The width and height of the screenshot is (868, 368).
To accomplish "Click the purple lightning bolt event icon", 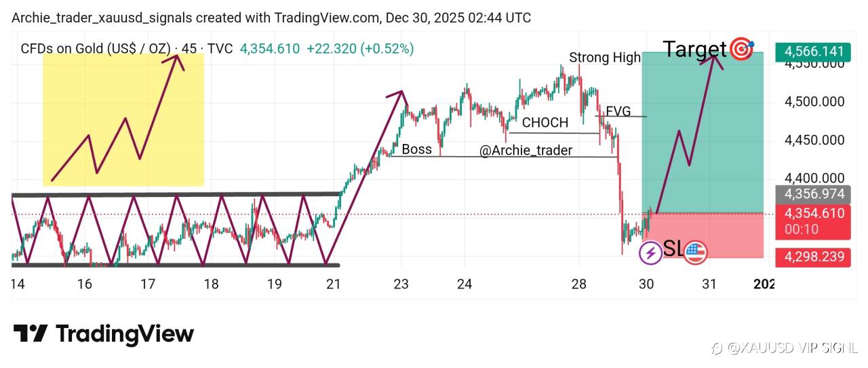I will [x=651, y=253].
